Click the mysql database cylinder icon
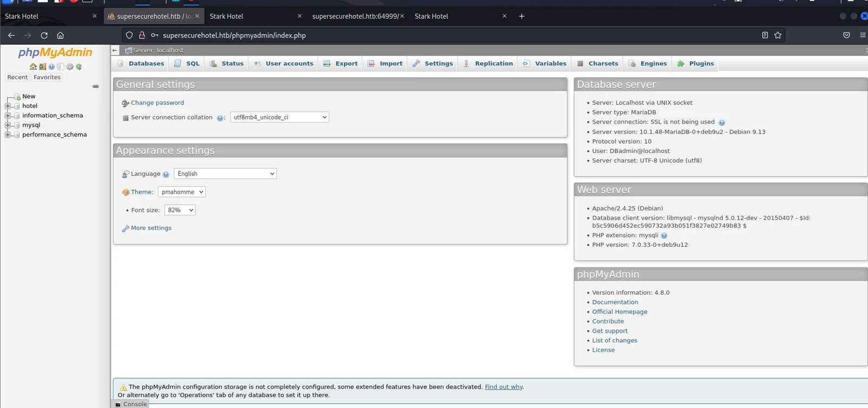The width and height of the screenshot is (868, 408). click(17, 125)
